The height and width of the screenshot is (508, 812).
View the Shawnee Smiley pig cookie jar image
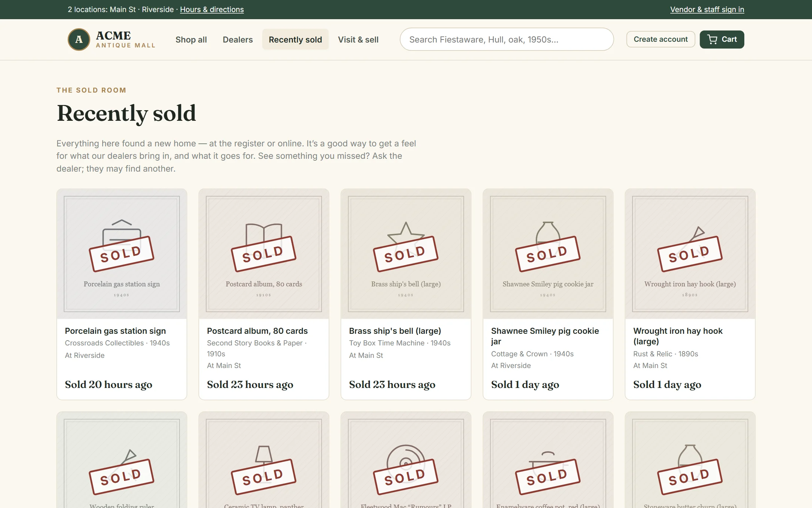click(x=548, y=254)
